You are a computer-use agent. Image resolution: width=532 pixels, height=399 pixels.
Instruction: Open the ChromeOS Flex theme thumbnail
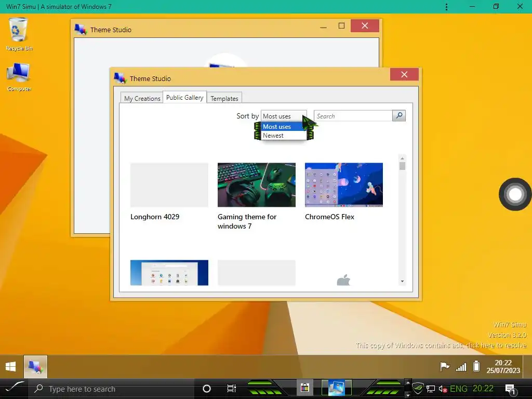(x=344, y=185)
